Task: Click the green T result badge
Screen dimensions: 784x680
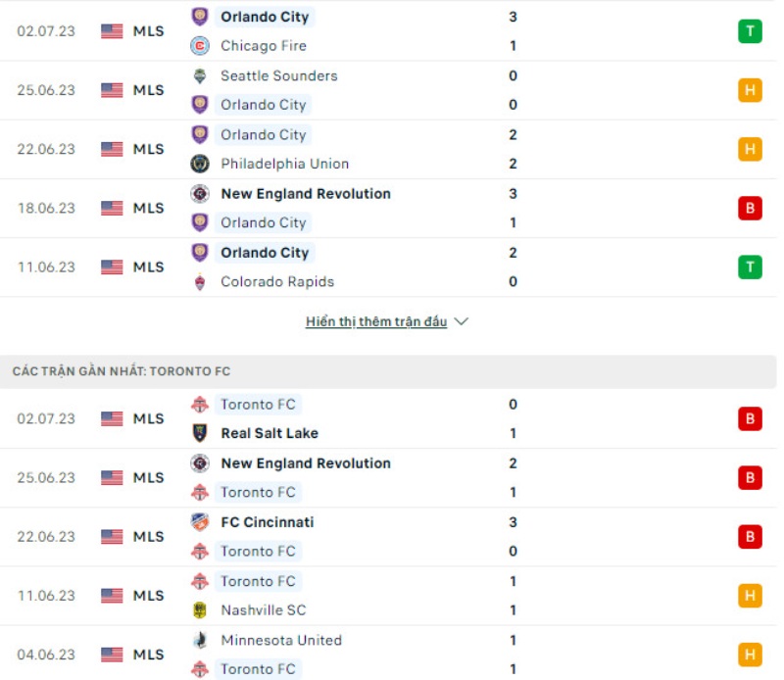Action: (750, 30)
